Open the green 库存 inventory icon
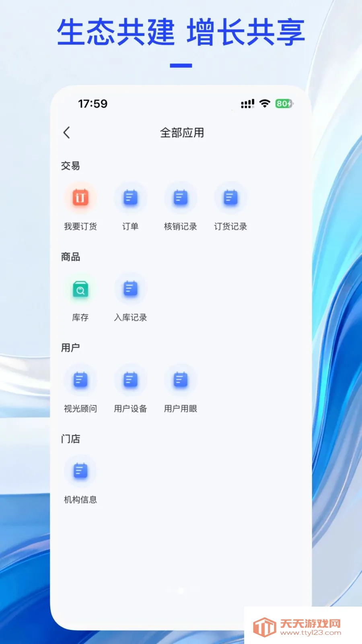Image resolution: width=362 pixels, height=644 pixels. point(80,289)
